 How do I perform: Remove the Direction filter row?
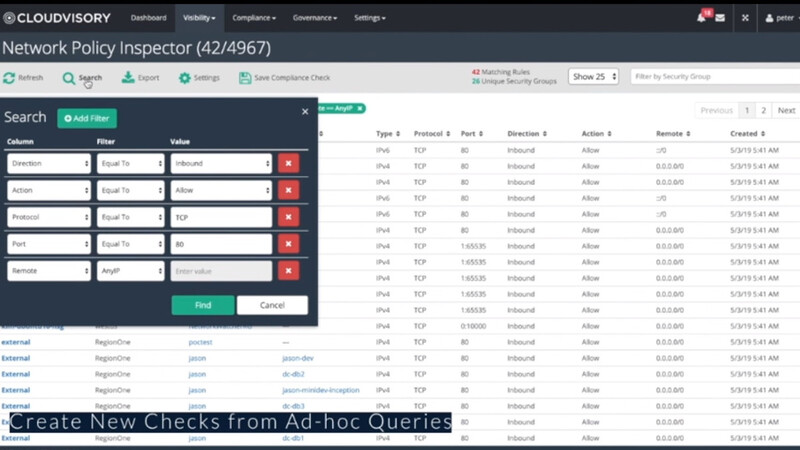tap(288, 163)
